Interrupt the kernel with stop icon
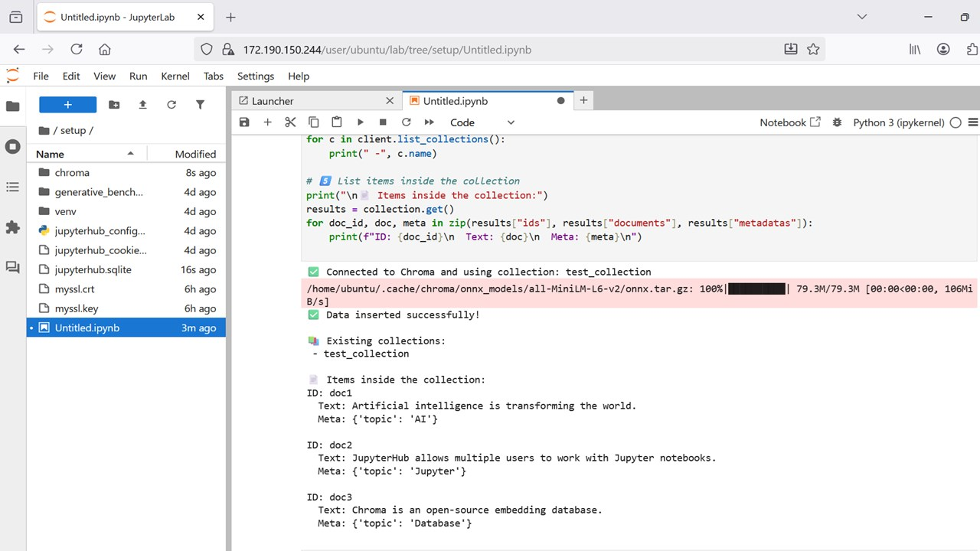 tap(383, 122)
